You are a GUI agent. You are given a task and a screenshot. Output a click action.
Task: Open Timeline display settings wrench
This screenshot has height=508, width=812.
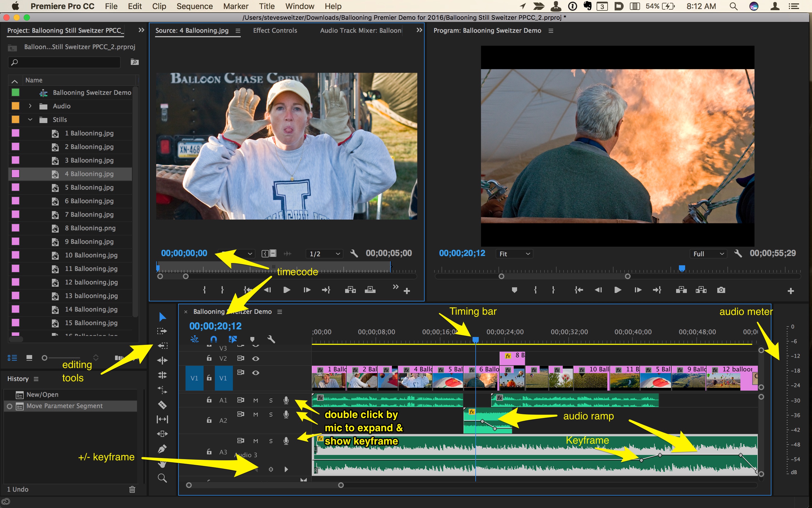point(271,339)
